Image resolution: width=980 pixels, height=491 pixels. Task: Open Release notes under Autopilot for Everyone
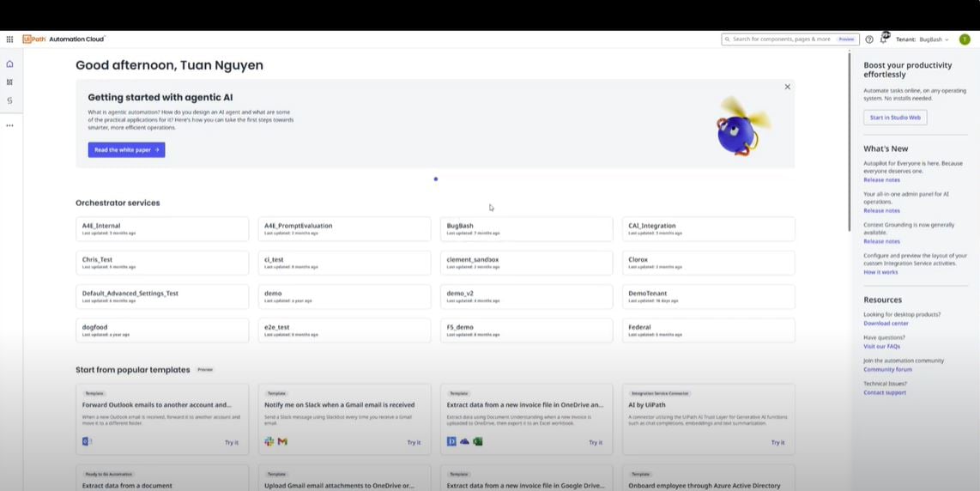point(882,180)
